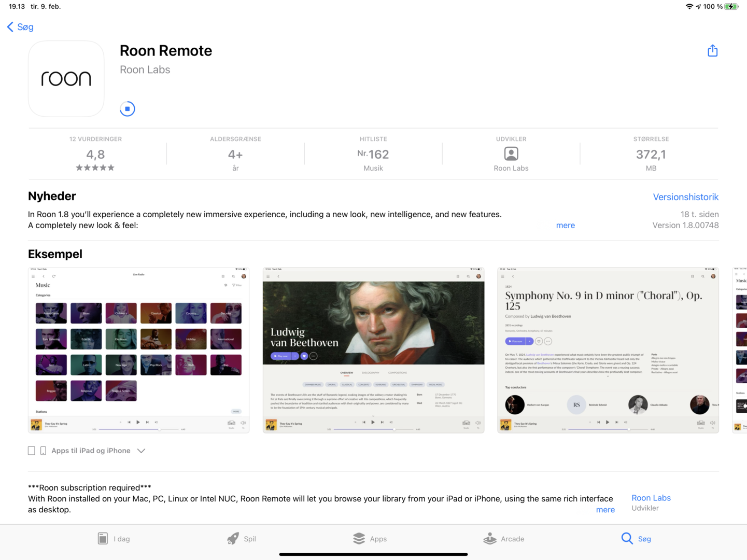The height and width of the screenshot is (560, 747).
Task: Tap the Søg magnifying glass icon
Action: 627,539
